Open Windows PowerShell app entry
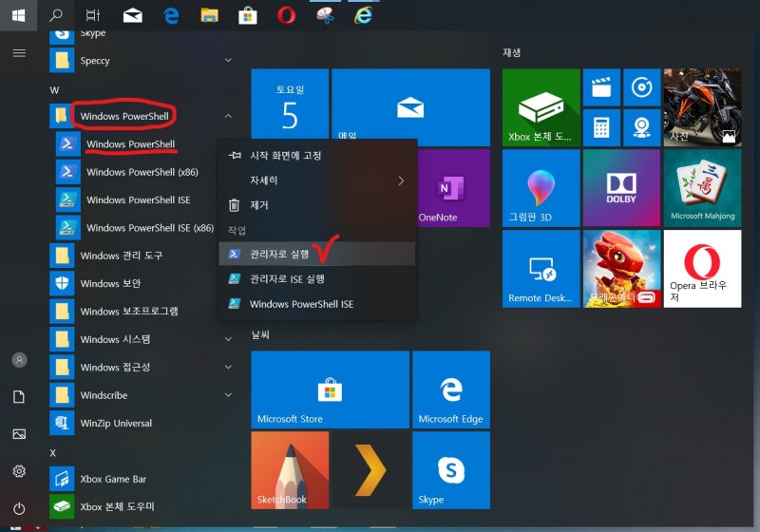This screenshot has height=532, width=760. pos(131,144)
